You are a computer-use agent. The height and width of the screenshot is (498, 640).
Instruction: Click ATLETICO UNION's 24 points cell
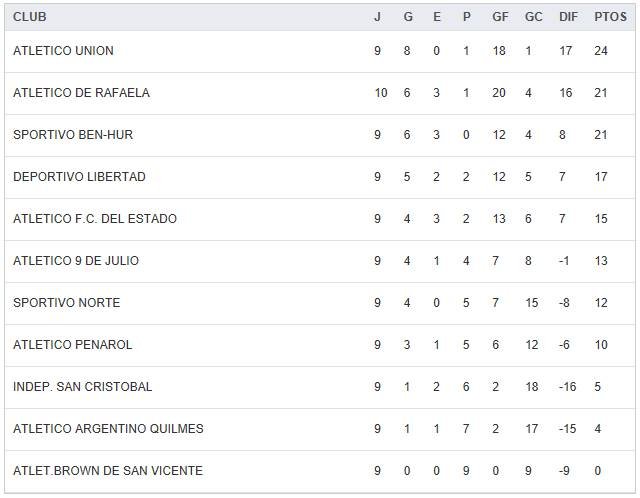tap(600, 51)
